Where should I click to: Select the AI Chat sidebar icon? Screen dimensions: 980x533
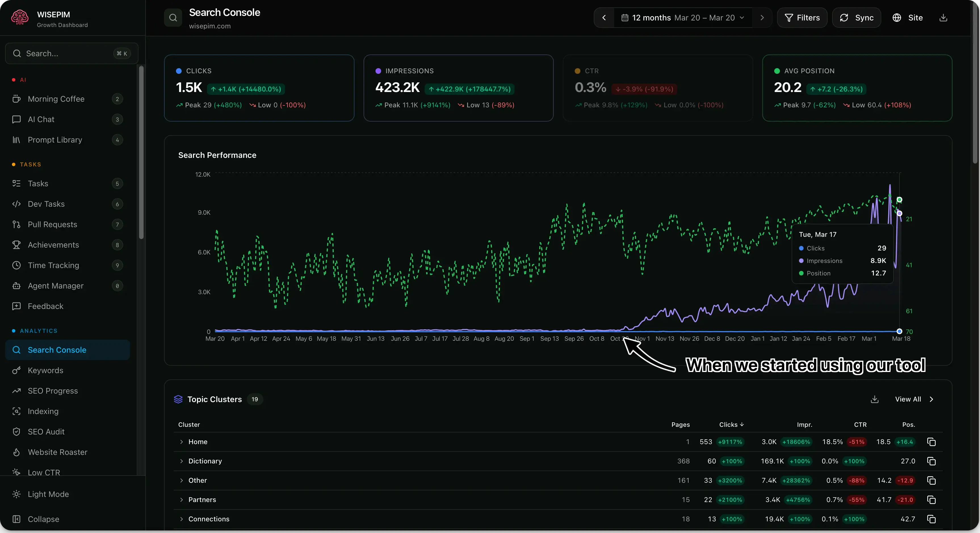(16, 119)
